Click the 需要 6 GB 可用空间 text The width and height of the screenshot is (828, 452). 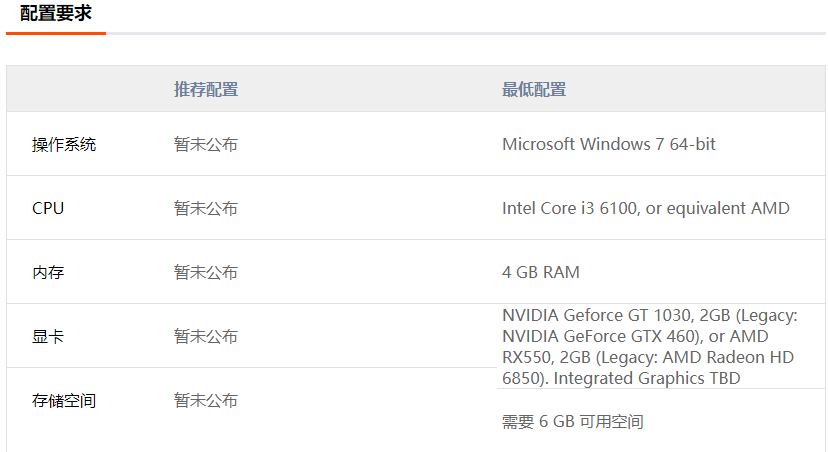pos(573,422)
